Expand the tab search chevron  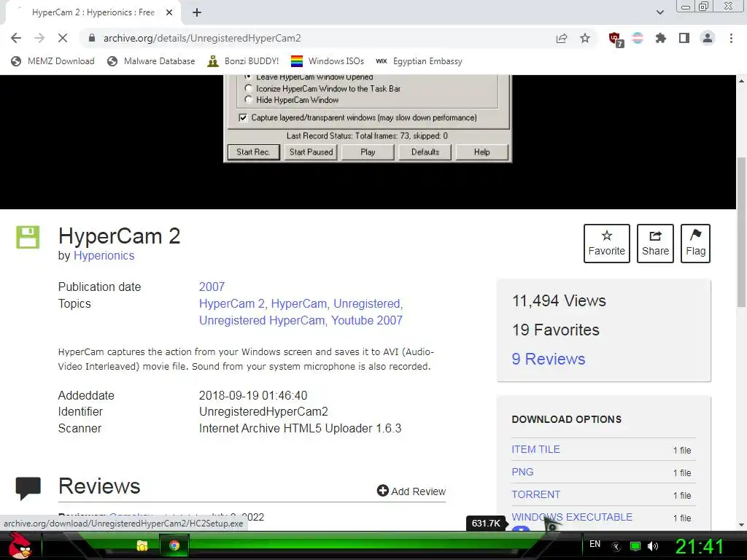[659, 12]
